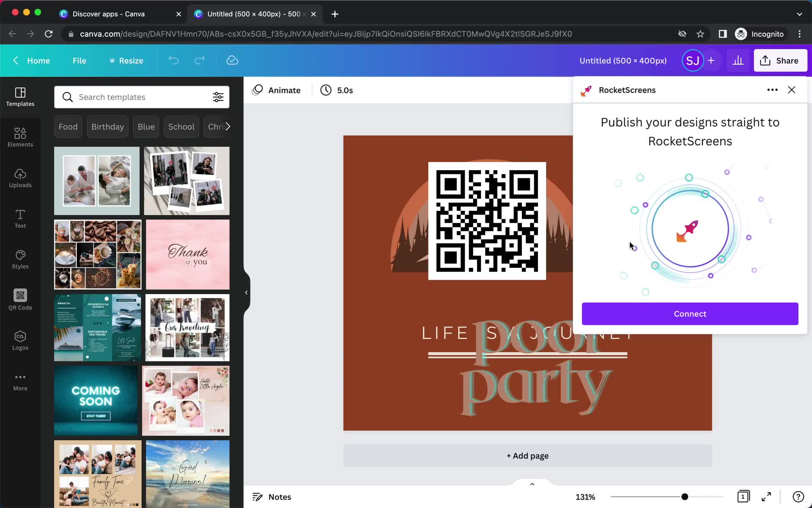This screenshot has height=508, width=812.
Task: Click + Add page button
Action: pyautogui.click(x=527, y=456)
